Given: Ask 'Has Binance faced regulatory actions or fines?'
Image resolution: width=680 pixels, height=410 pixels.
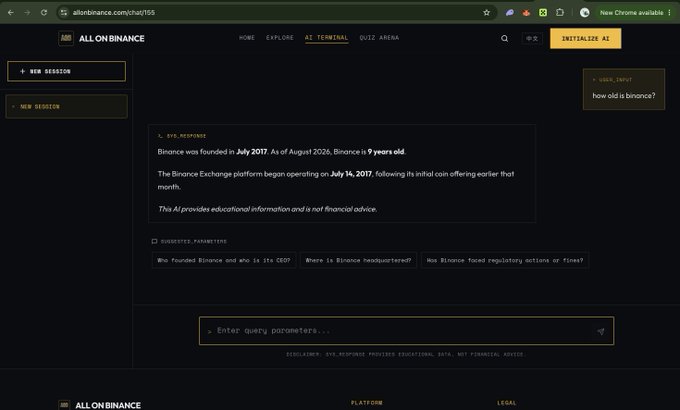Looking at the screenshot, I should click(x=505, y=260).
